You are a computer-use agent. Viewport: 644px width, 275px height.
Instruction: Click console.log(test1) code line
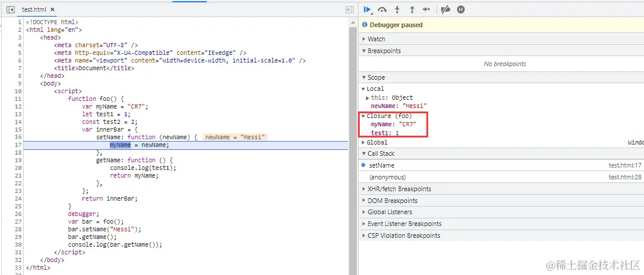point(143,168)
